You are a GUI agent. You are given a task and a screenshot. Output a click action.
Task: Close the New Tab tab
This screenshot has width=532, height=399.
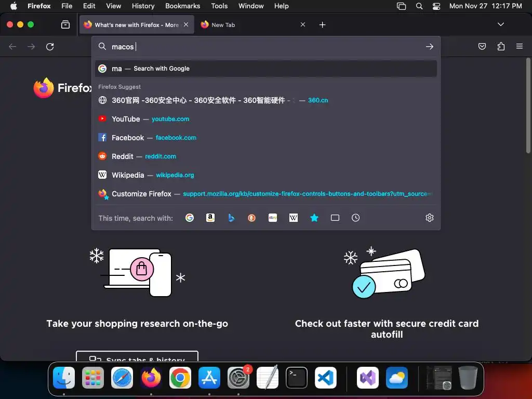coord(303,24)
